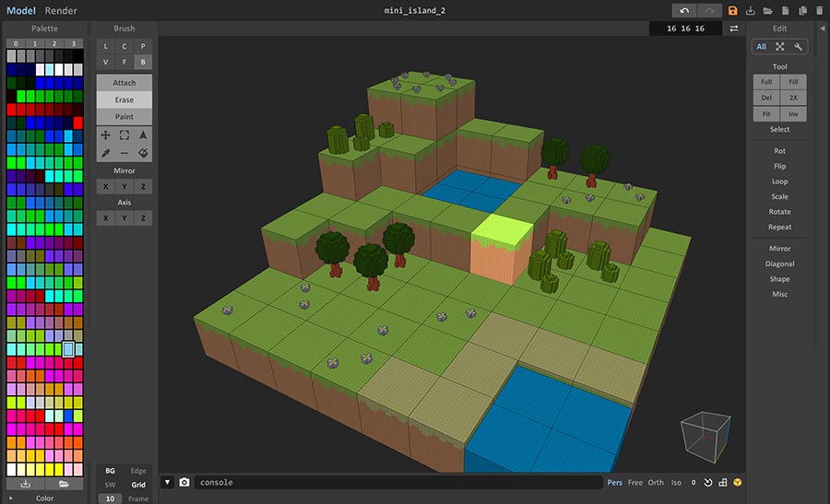Enable Mirror on the X axis
The width and height of the screenshot is (830, 504).
tap(105, 187)
